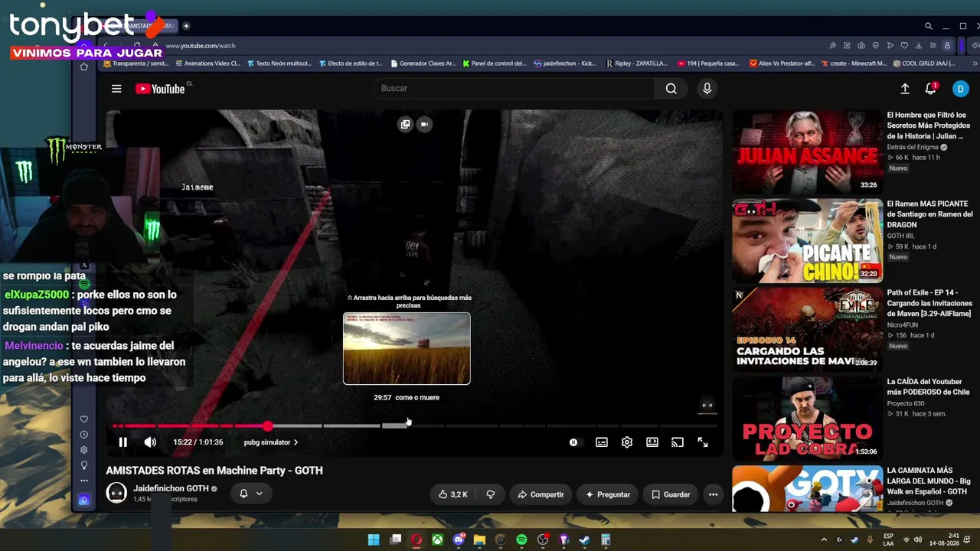
Task: Open the Windows Start menu
Action: point(374,540)
